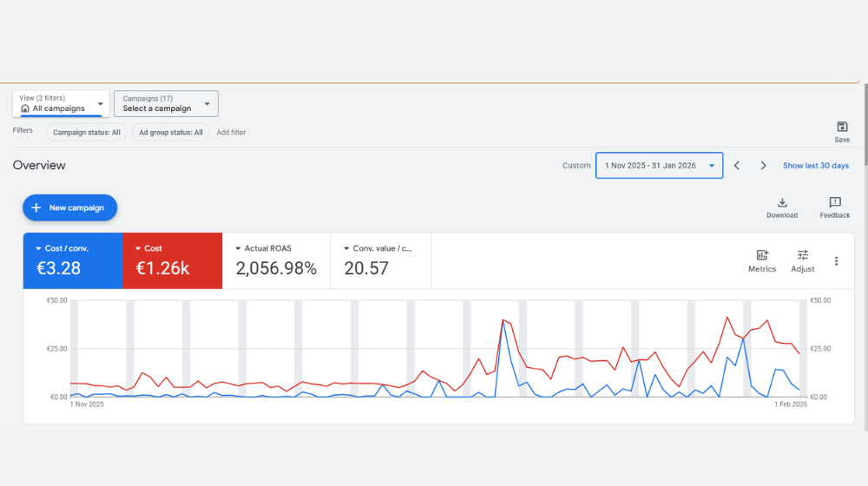Screen dimensions: 868x486
Task: Open the three-dot more options menu
Action: click(836, 260)
